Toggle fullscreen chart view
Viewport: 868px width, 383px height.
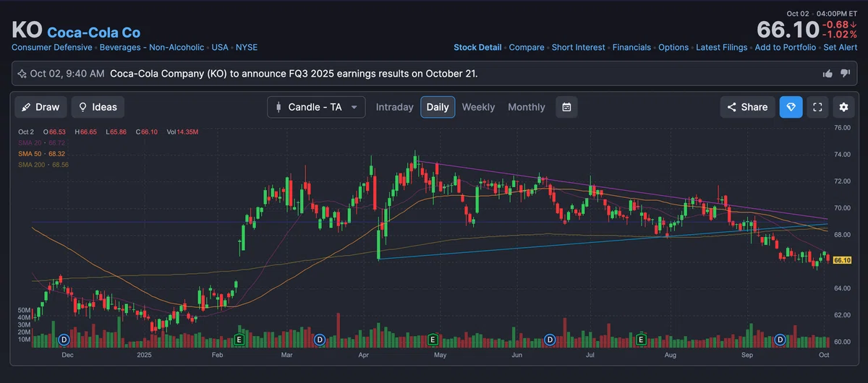pos(817,107)
